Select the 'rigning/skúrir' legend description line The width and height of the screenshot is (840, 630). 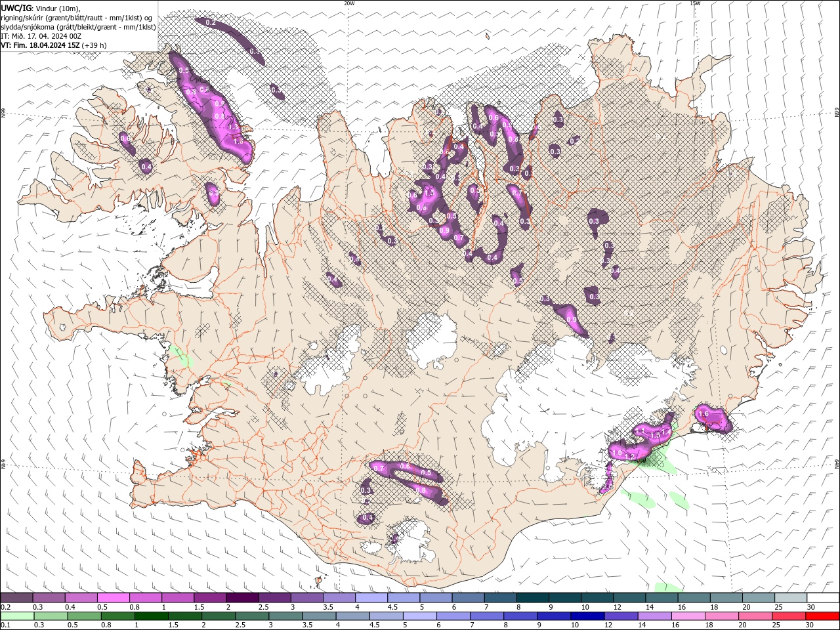tap(77, 18)
